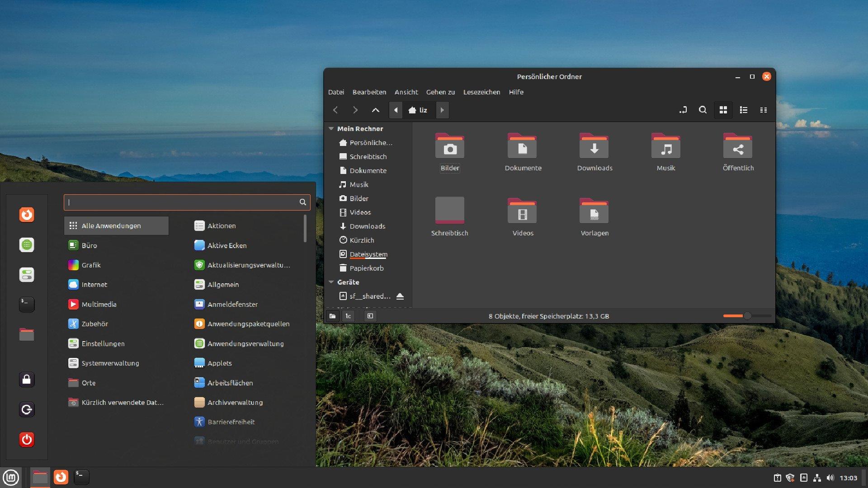Expand the breadcrumb forward arrow
The width and height of the screenshot is (868, 488).
[442, 110]
